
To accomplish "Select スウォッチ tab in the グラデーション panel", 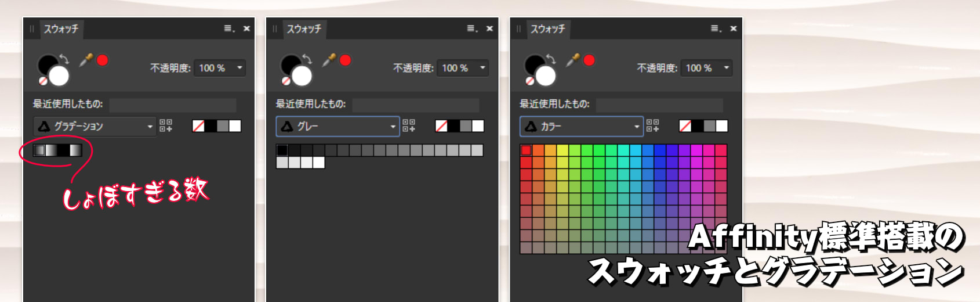I will click(x=61, y=28).
